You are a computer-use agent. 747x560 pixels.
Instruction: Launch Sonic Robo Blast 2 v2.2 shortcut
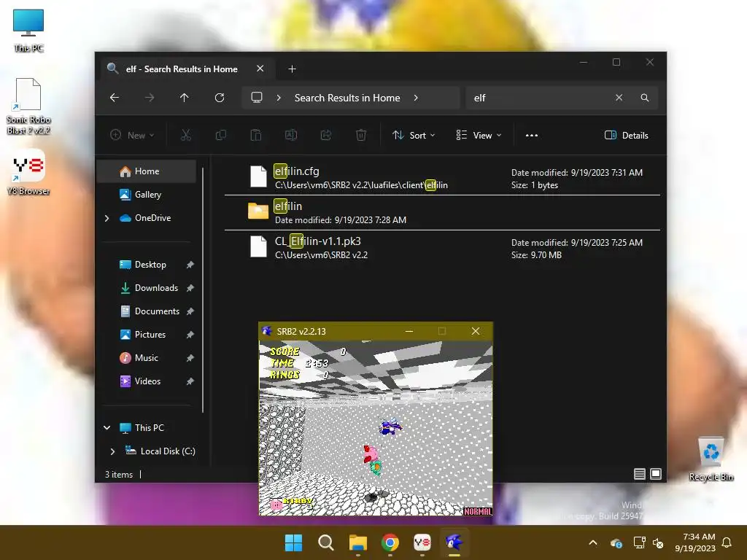pyautogui.click(x=28, y=106)
